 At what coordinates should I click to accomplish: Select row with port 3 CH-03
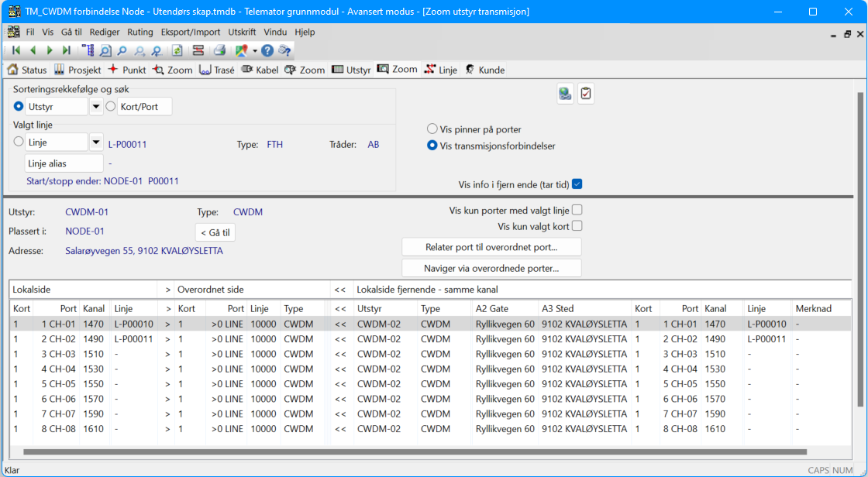click(430, 354)
